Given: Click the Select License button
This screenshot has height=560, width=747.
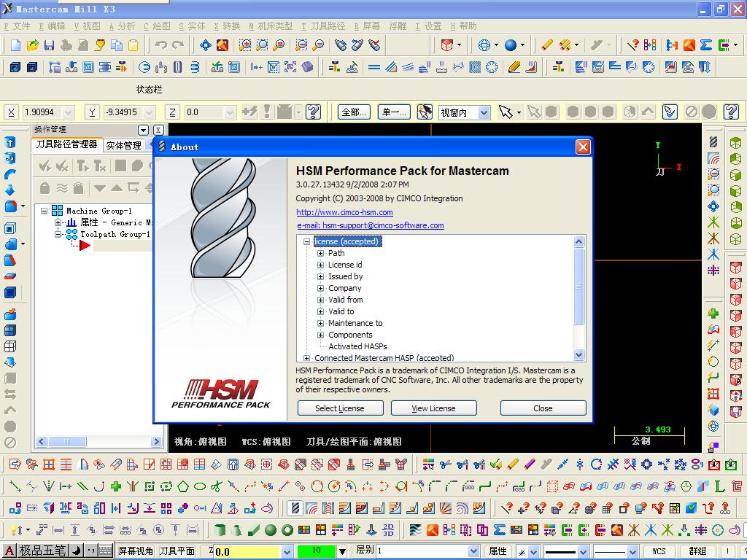Looking at the screenshot, I should 340,408.
